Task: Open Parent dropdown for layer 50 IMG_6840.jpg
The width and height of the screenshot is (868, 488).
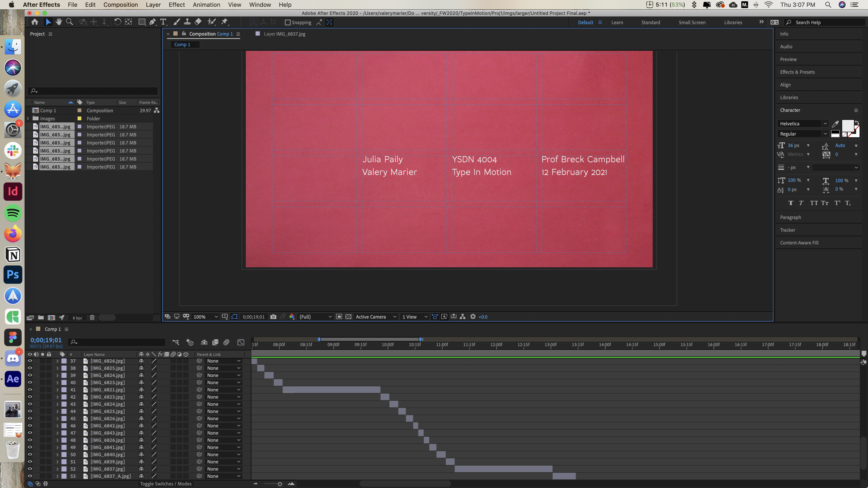Action: [223, 454]
